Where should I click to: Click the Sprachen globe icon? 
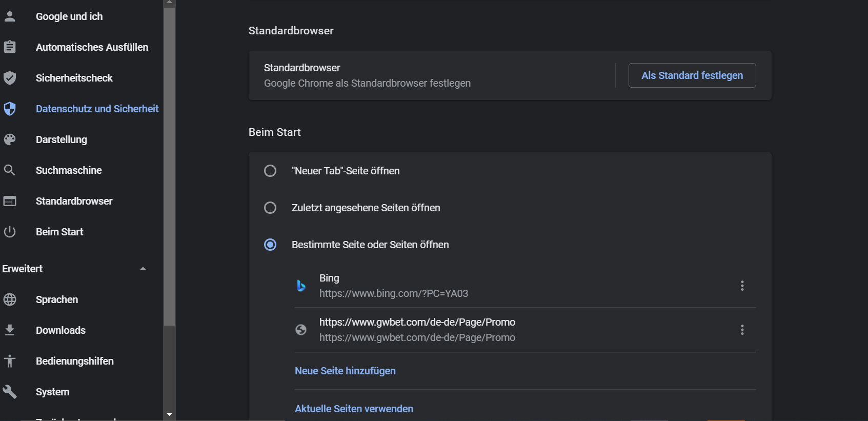(x=10, y=299)
